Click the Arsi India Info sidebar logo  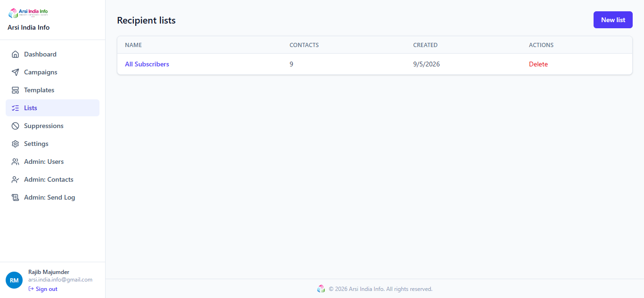[x=28, y=13]
